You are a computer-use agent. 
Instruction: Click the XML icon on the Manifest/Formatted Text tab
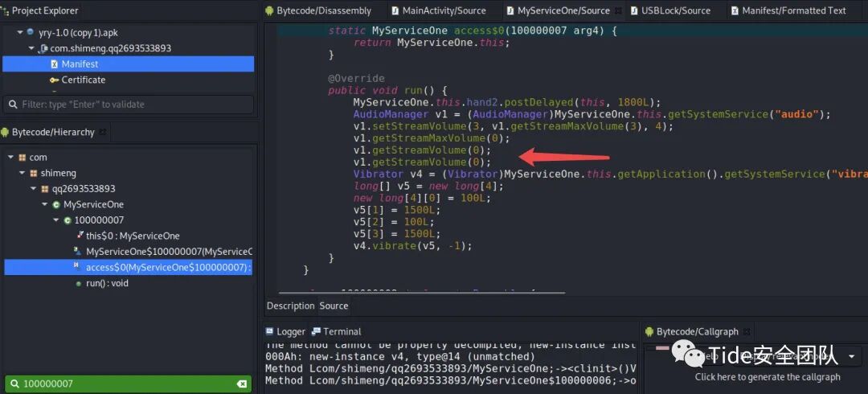click(735, 10)
